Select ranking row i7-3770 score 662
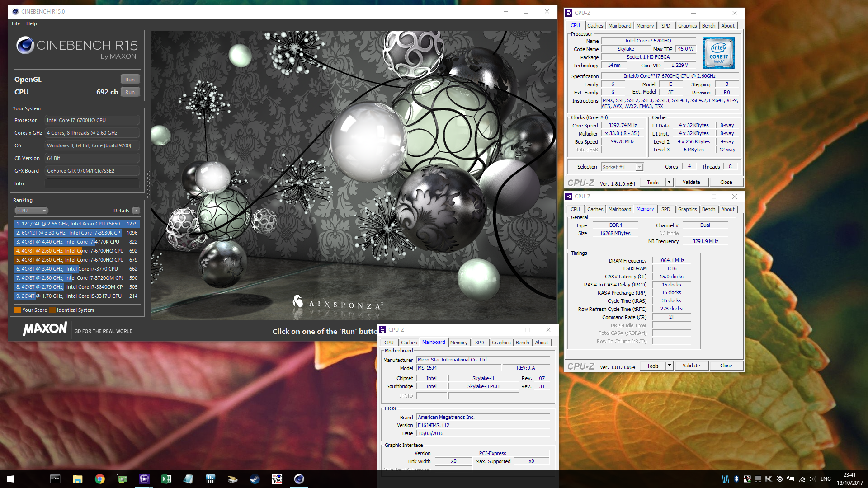Image resolution: width=868 pixels, height=488 pixels. 77,269
